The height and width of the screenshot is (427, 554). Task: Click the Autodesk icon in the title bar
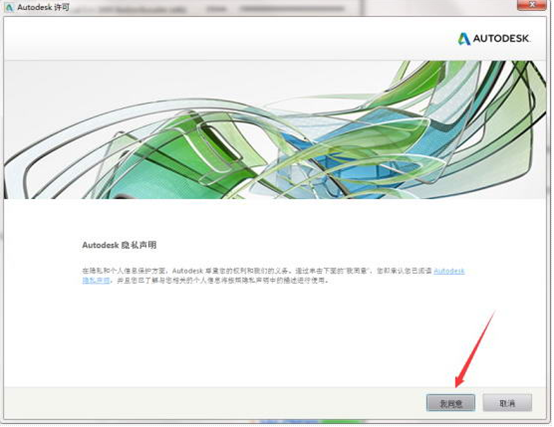pyautogui.click(x=9, y=7)
